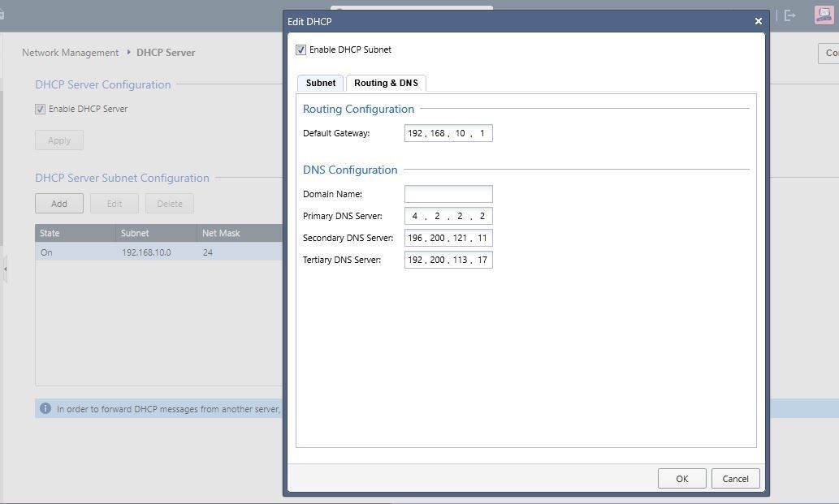Click the Secondary DNS Server field
This screenshot has height=504, width=839.
(x=448, y=238)
